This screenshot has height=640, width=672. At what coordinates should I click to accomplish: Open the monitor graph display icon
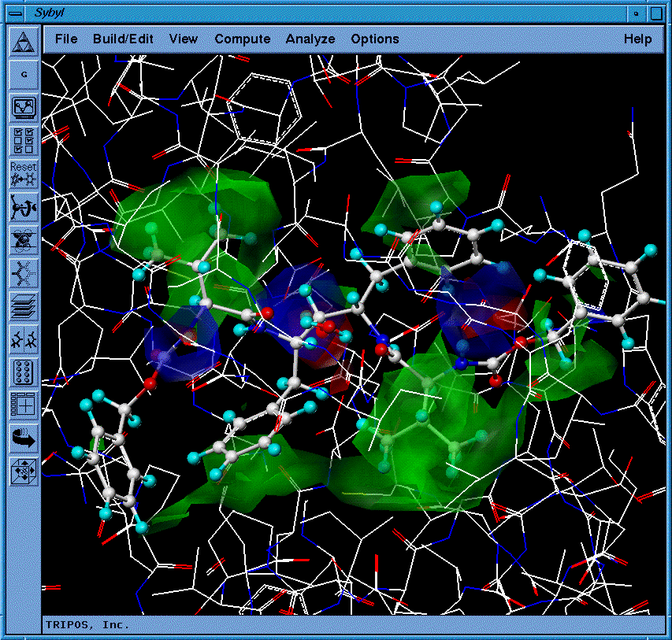(x=24, y=108)
